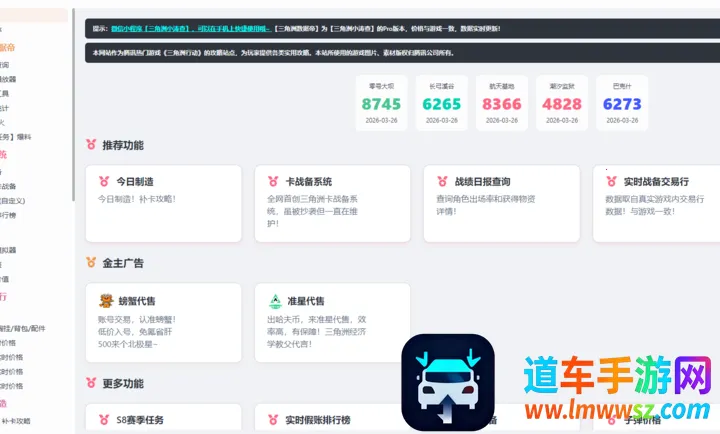
Task: Click the medal icon beside 更多功能 heading
Action: click(91, 383)
